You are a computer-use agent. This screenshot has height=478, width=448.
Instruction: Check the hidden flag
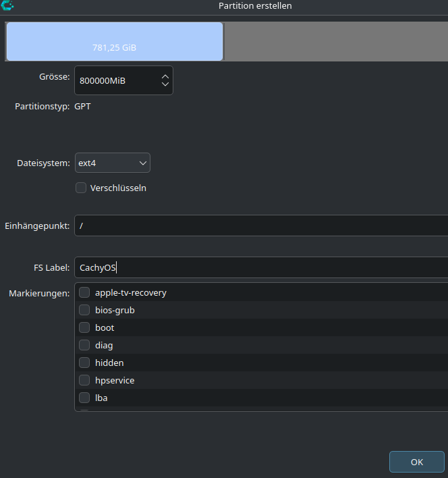84,363
